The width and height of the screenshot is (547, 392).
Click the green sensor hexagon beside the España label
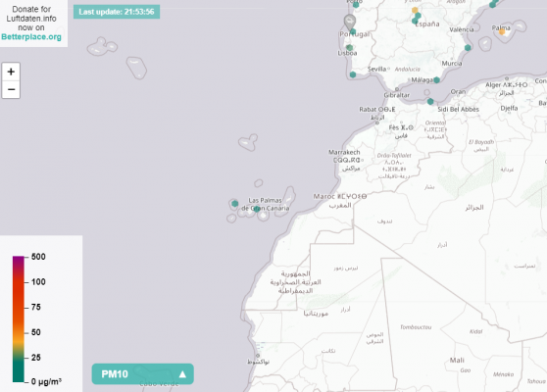click(x=415, y=21)
